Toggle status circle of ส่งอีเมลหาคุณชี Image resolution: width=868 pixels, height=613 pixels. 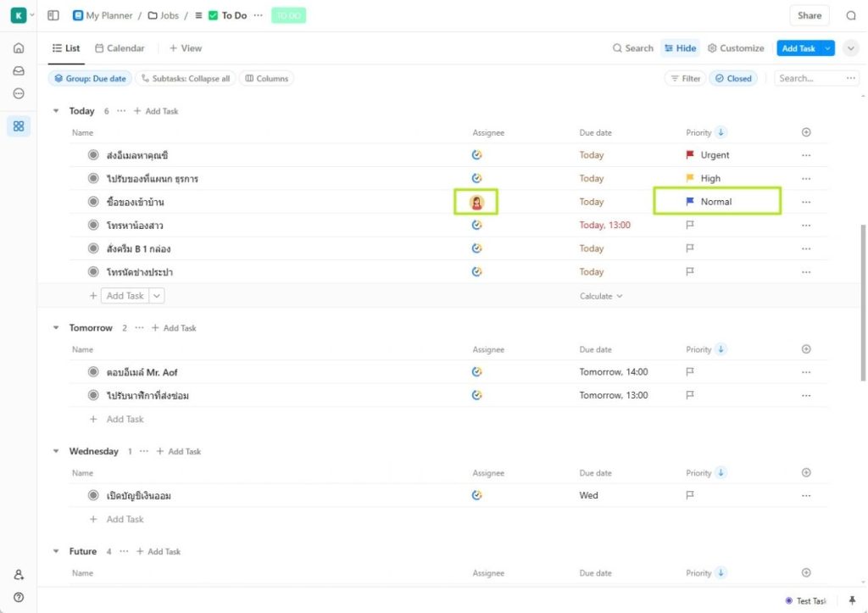tap(93, 155)
